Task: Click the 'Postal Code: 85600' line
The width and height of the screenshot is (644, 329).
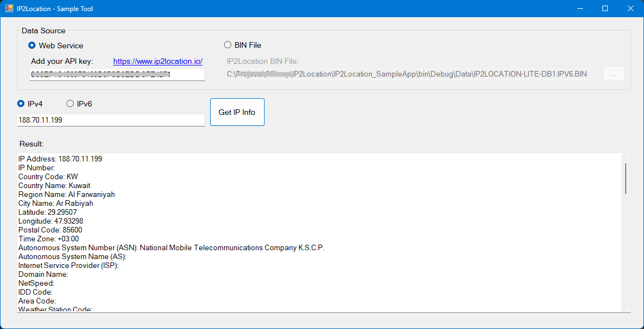Action: pos(50,230)
